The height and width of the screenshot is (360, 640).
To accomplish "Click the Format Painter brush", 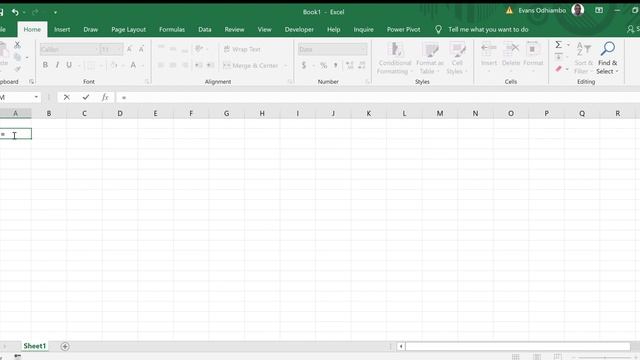I will coord(17,69).
